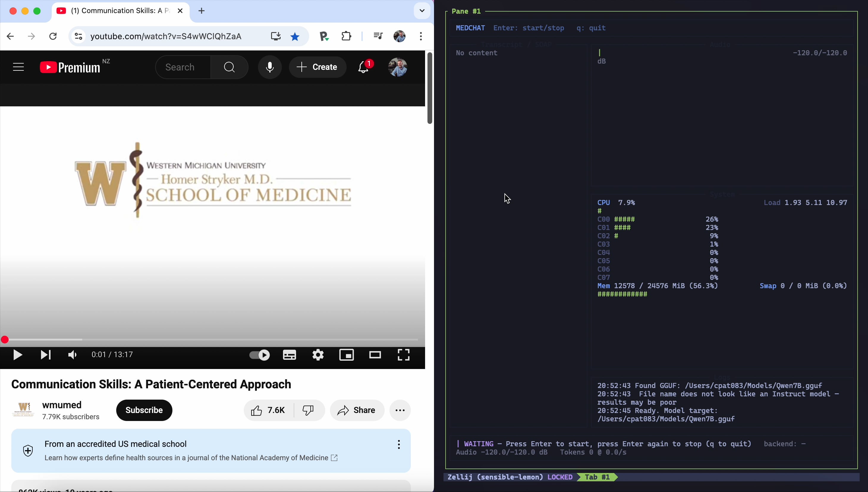The image size is (868, 492).
Task: Open the notifications bell
Action: [363, 67]
